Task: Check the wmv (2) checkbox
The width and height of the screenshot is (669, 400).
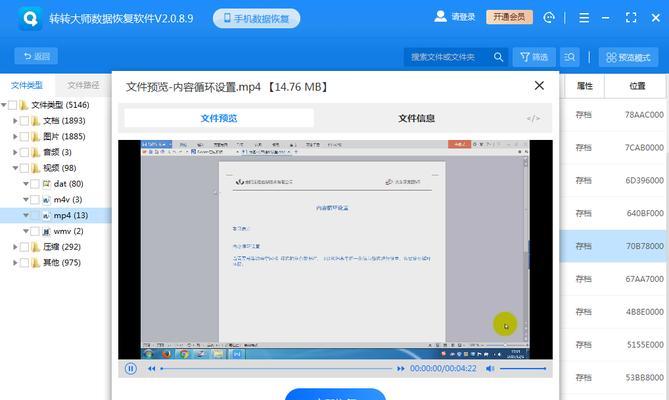Action: [35, 231]
